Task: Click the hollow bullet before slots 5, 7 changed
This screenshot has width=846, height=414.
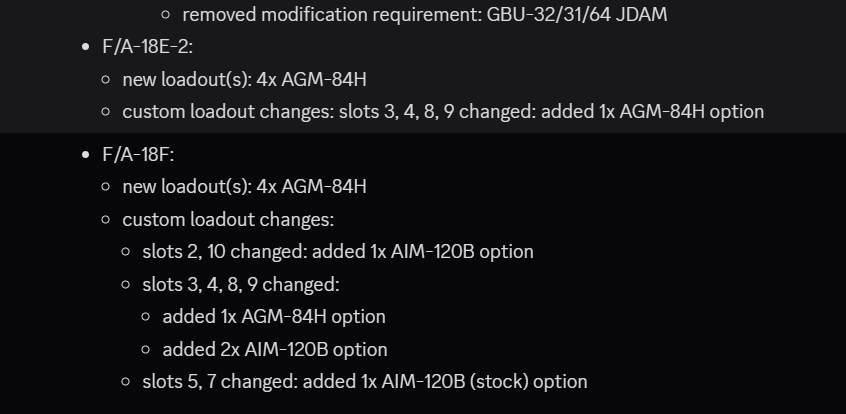Action: tap(126, 382)
